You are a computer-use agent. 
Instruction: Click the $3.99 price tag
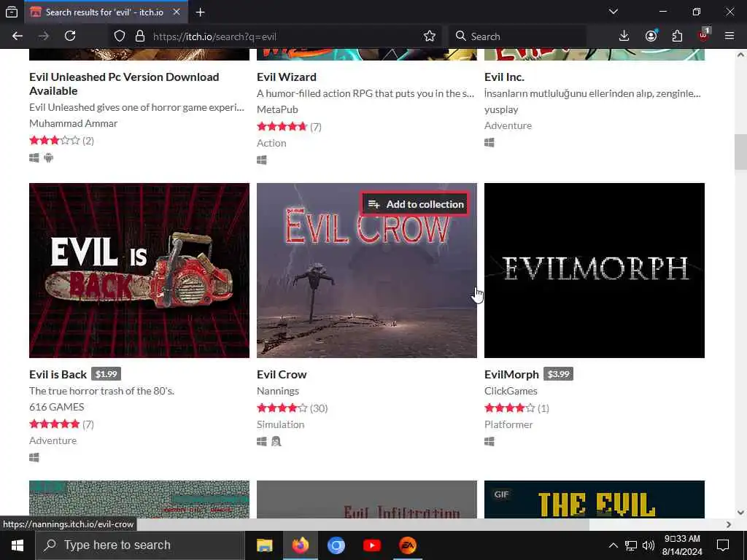pyautogui.click(x=558, y=374)
